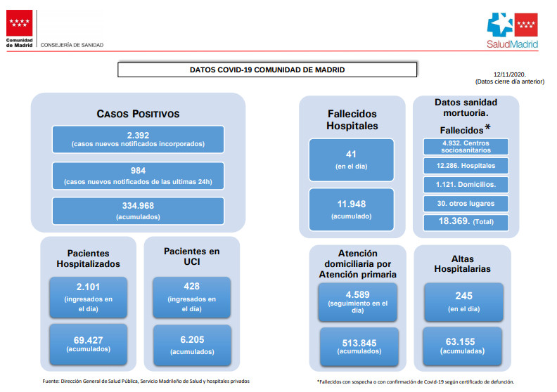
Task: Click the Comunidad de Madrid red flag logo
Action: coord(19,23)
